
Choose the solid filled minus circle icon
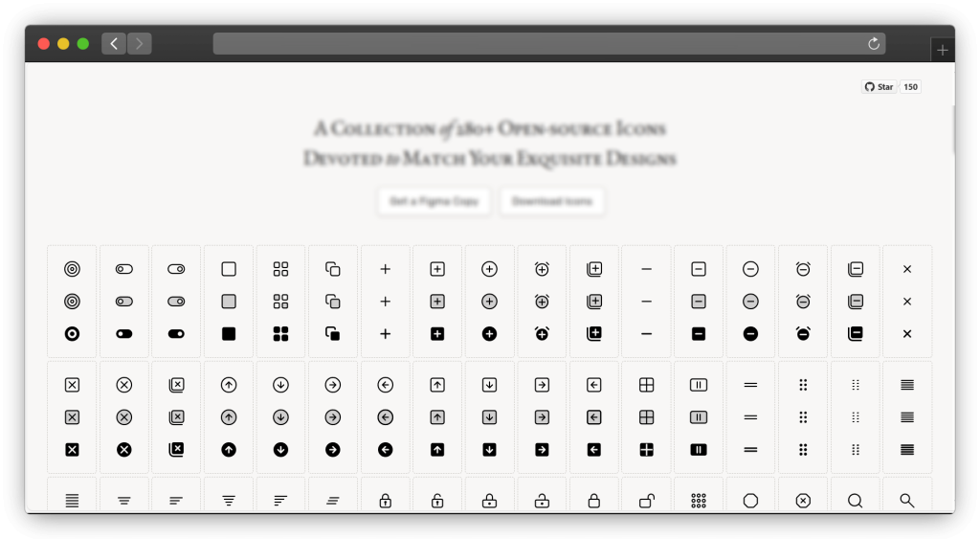(x=750, y=333)
